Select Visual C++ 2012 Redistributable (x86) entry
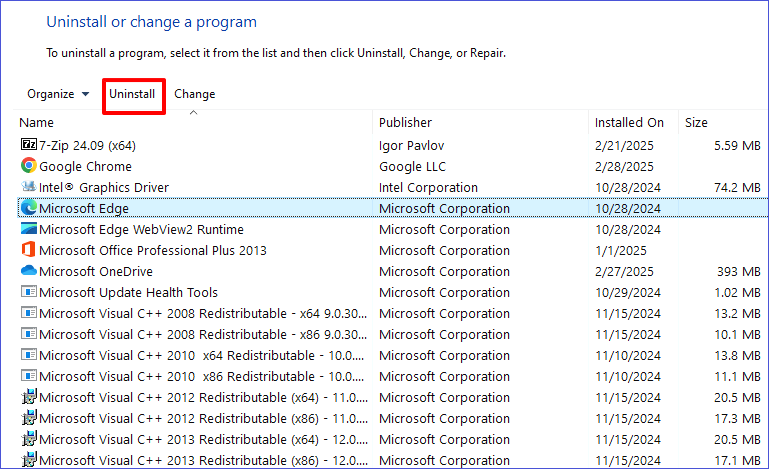This screenshot has width=769, height=469. click(204, 418)
